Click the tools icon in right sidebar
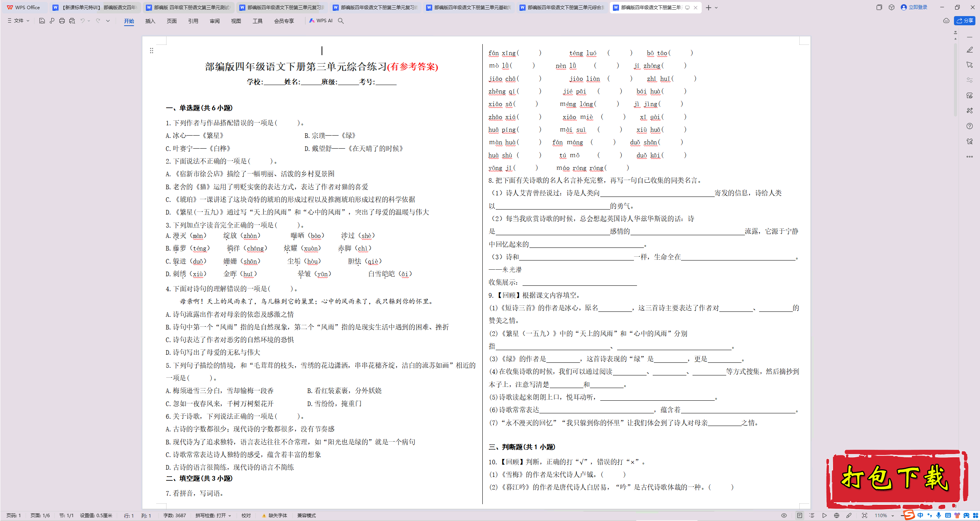Viewport: 980px width, 521px height. coord(970,111)
